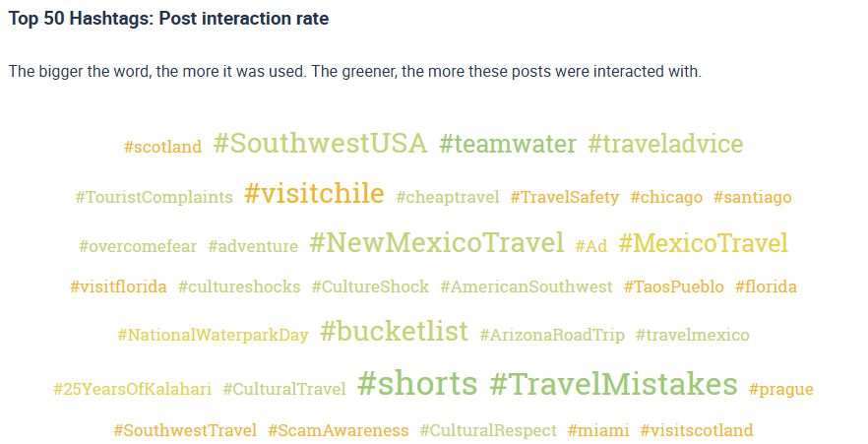Open the #ScamAwareness hashtag
The height and width of the screenshot is (444, 868).
point(338,431)
